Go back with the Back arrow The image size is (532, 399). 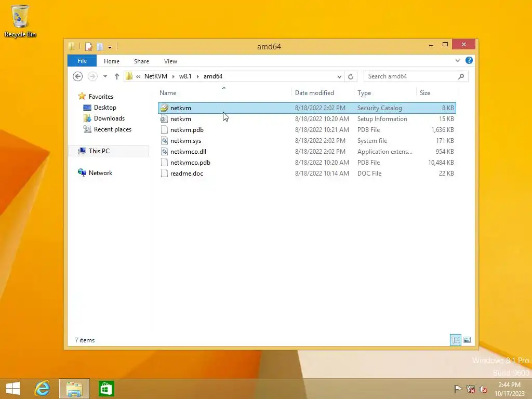(x=78, y=76)
